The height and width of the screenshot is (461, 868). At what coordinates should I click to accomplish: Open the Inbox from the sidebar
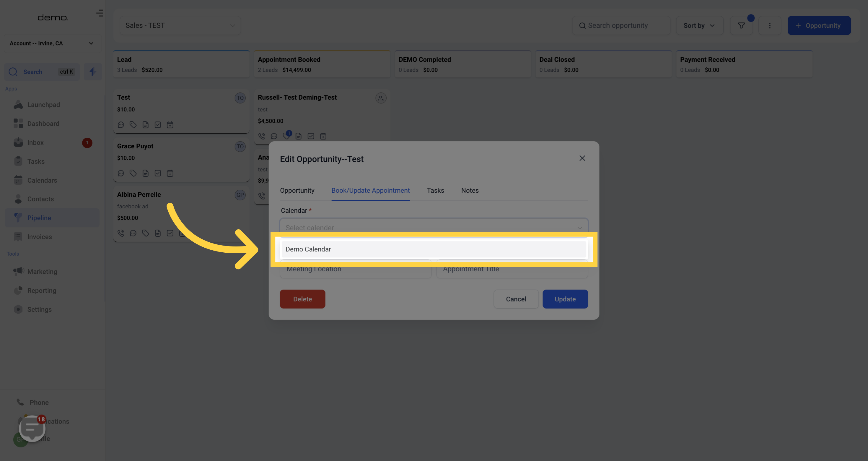point(35,143)
